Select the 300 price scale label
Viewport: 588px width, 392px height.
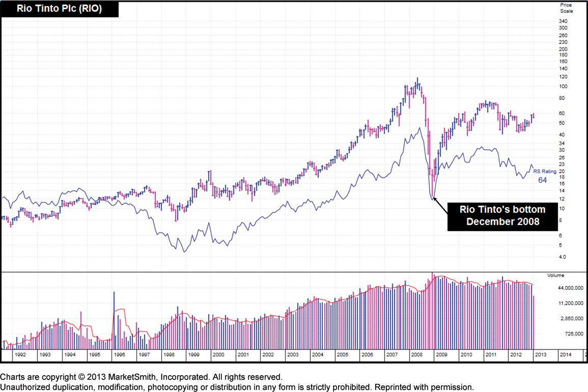coord(563,28)
